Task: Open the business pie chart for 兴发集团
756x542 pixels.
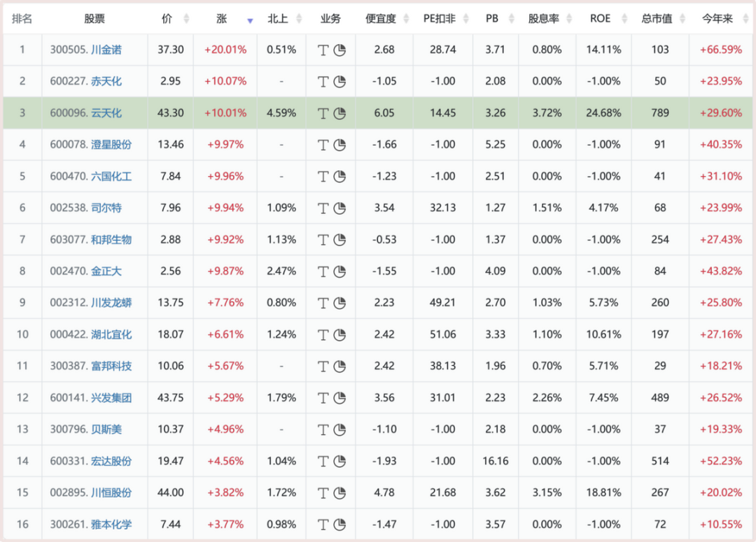Action: point(339,397)
